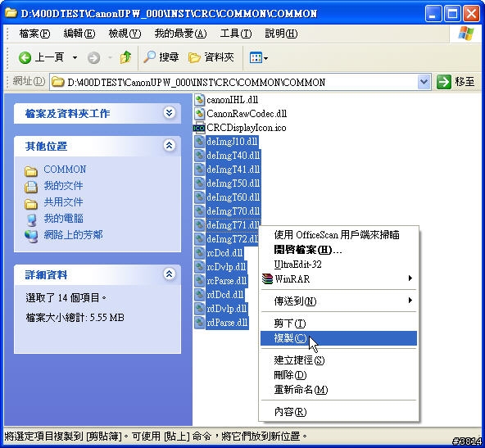This screenshot has height=448, width=485.
Task: Open Views button dropdown arrow
Action: (265, 58)
